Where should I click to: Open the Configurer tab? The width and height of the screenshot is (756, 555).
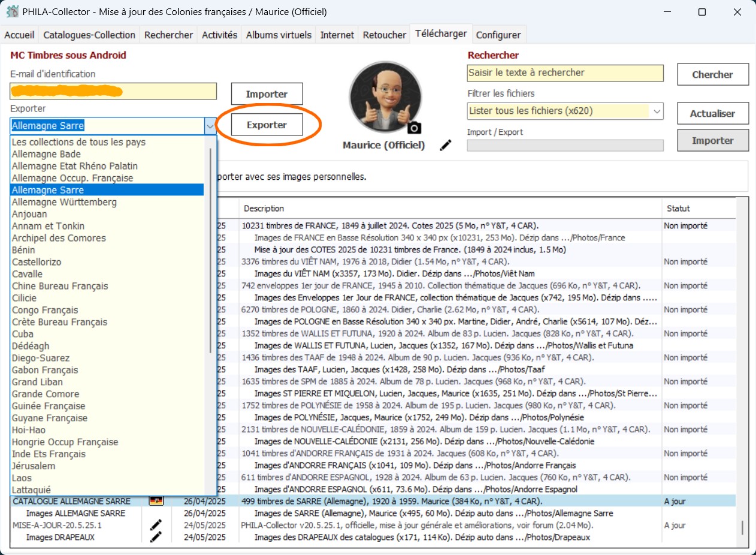498,35
